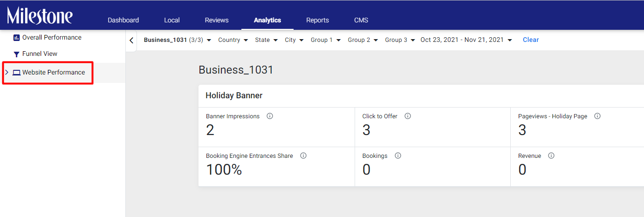
Task: Click the Banner Impressions value 2
Action: coord(210,130)
